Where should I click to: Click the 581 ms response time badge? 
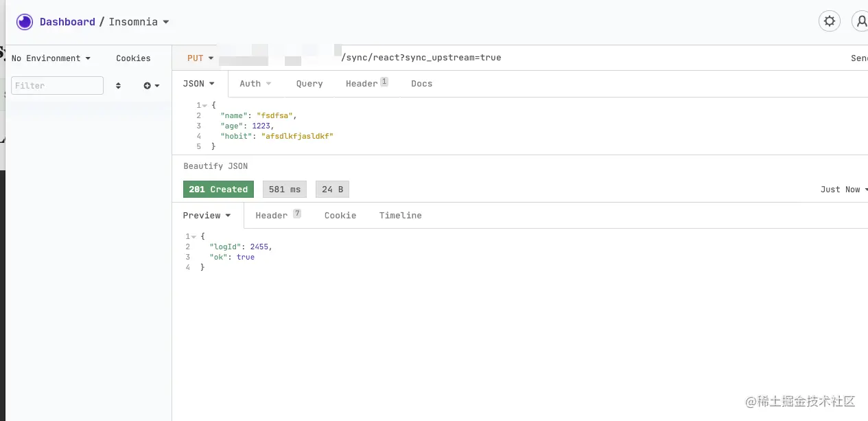pyautogui.click(x=285, y=190)
